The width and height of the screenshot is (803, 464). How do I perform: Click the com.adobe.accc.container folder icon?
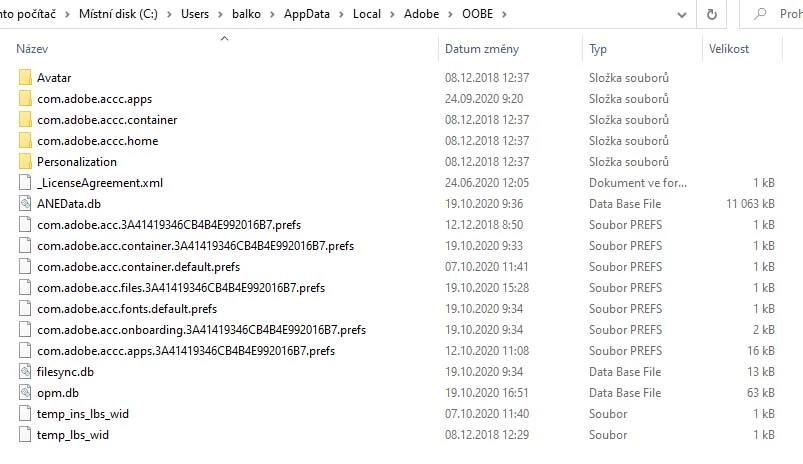click(x=25, y=119)
